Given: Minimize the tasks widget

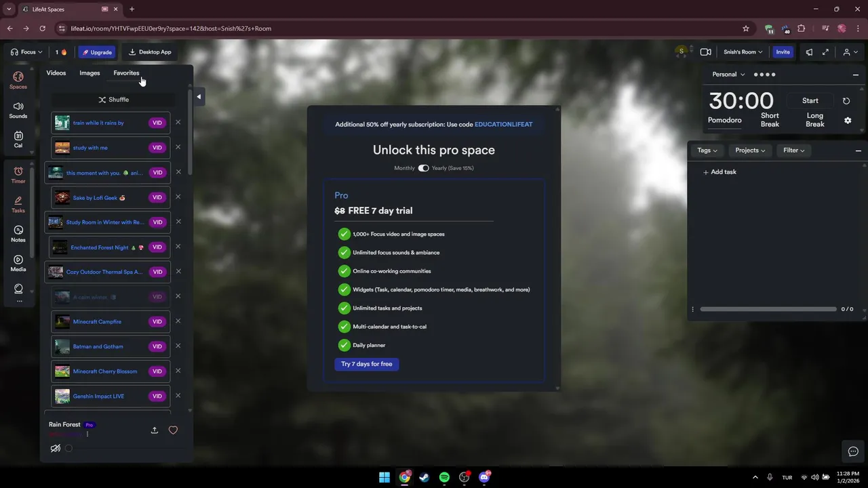Looking at the screenshot, I should click(x=858, y=150).
